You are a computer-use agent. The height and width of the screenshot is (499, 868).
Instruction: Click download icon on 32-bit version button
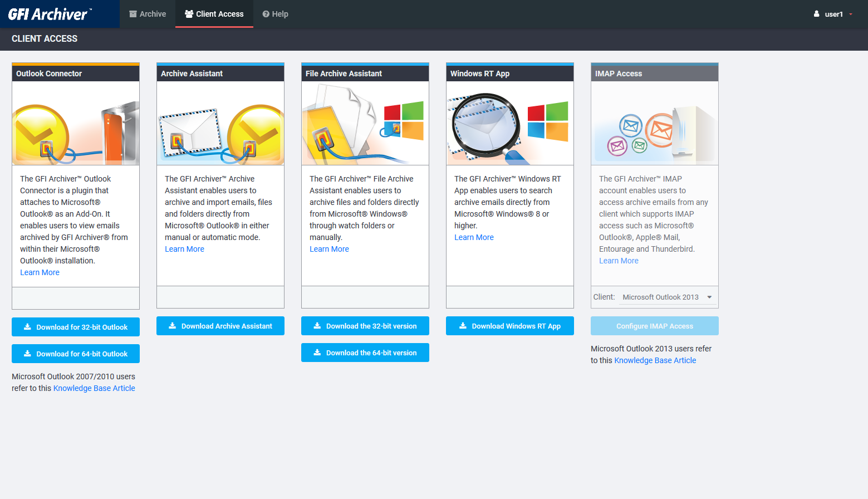point(317,326)
